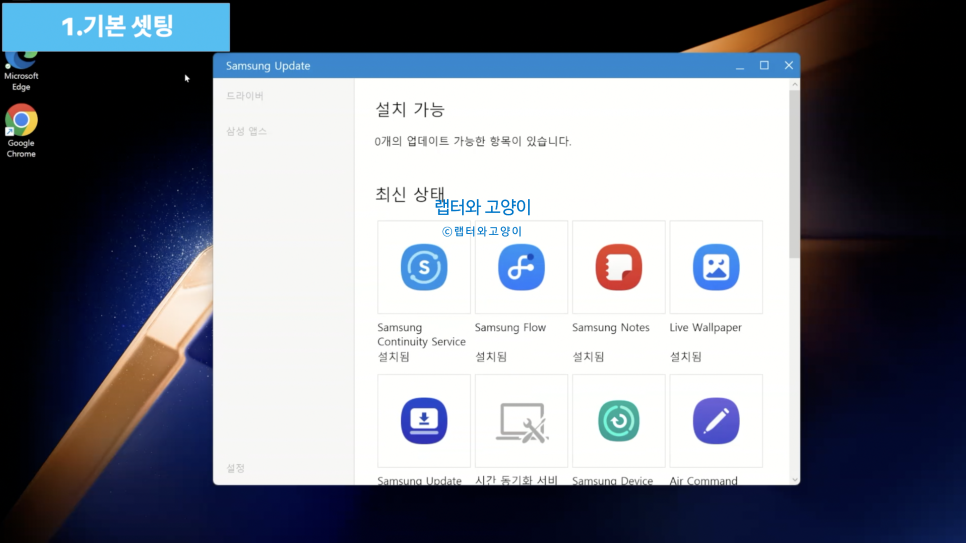Image resolution: width=966 pixels, height=543 pixels.
Task: Click the scrollbar down arrow
Action: (795, 479)
